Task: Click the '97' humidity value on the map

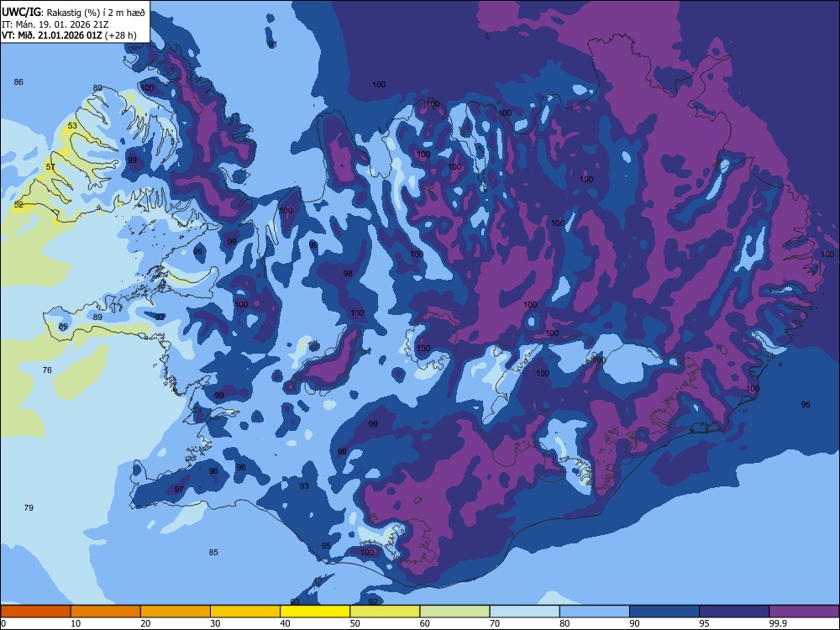Action: 179,489
